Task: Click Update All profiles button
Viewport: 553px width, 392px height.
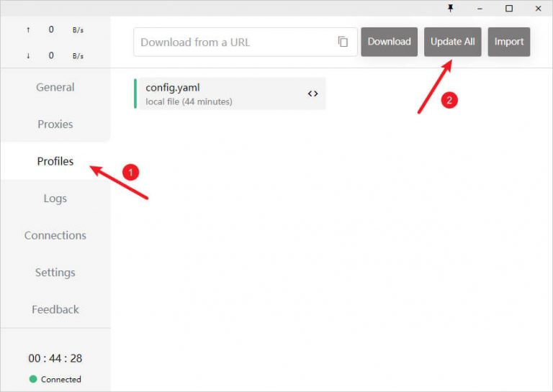Action: click(452, 42)
